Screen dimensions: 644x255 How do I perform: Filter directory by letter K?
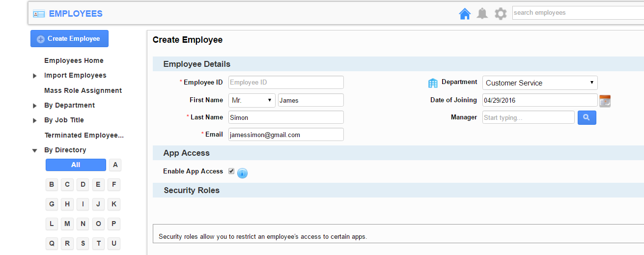click(x=114, y=204)
